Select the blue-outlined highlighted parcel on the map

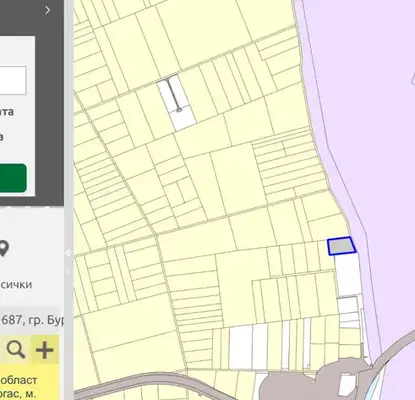pyautogui.click(x=341, y=246)
